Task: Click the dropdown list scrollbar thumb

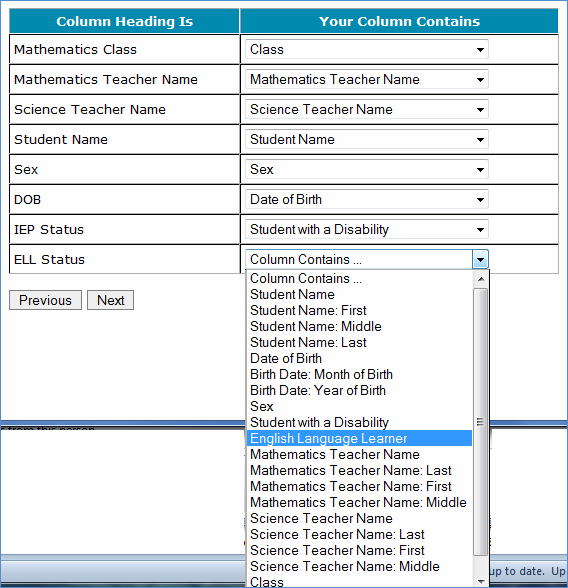Action: coord(481,422)
